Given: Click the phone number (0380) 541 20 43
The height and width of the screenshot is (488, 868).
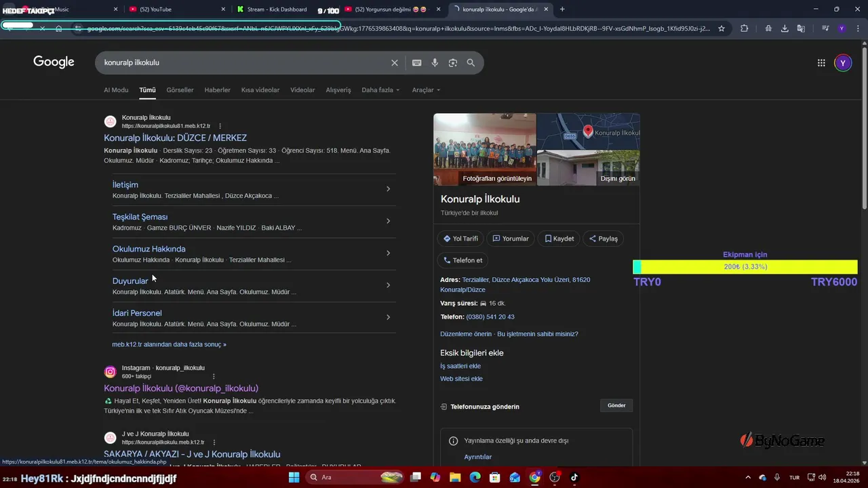Looking at the screenshot, I should (490, 317).
